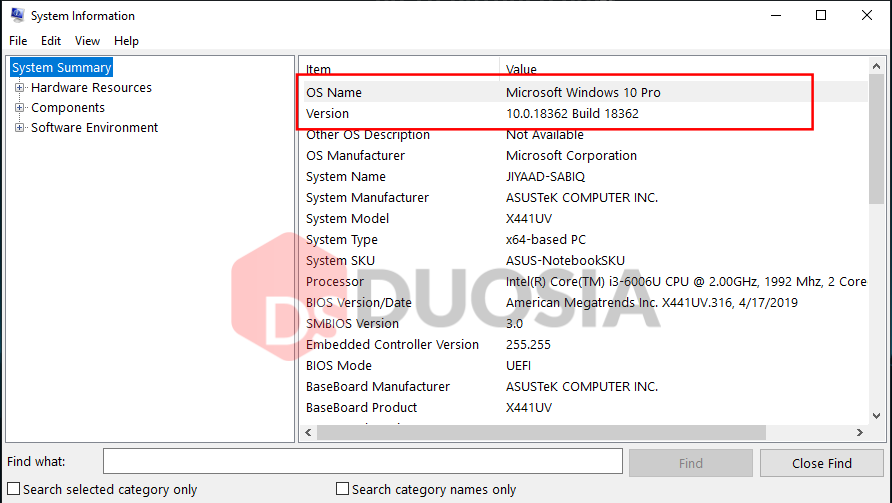The image size is (892, 503).
Task: Select the OS Name row
Action: point(584,92)
